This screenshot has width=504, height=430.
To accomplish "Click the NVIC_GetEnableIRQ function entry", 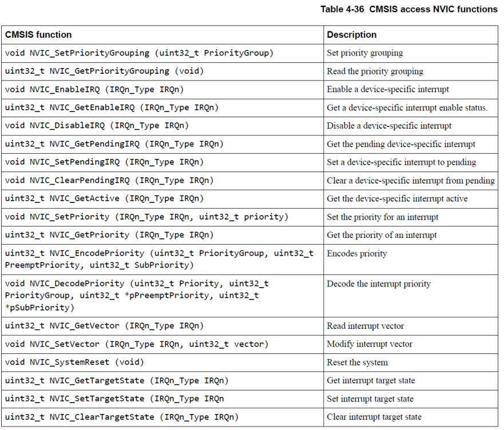I will pos(112,107).
